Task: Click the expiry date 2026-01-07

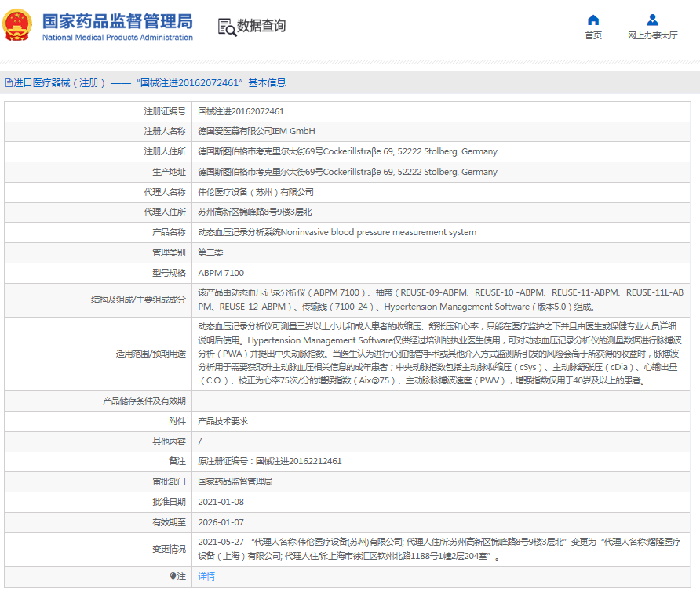Action: pos(221,521)
